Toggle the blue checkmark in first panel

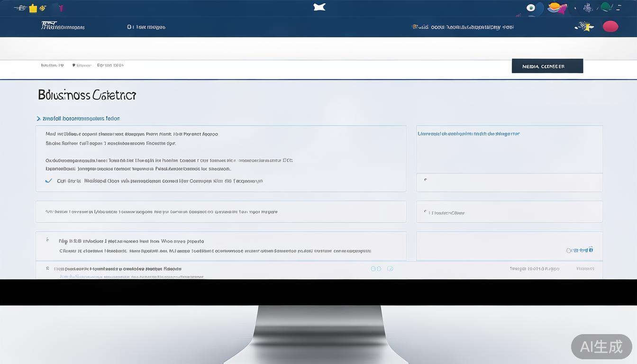point(48,181)
